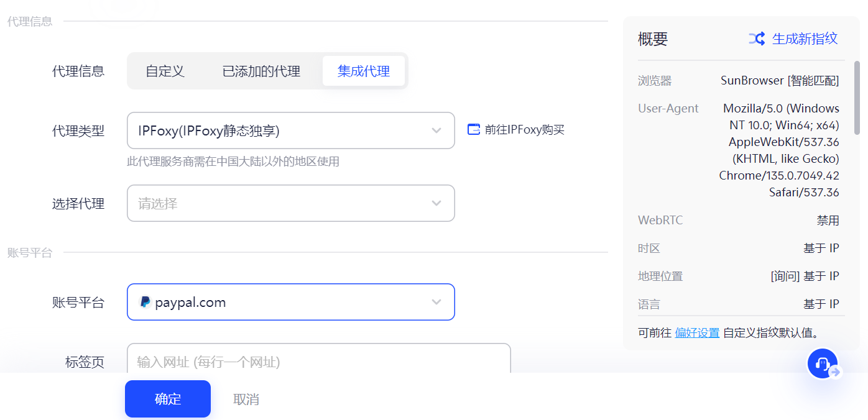Switch to 已添加的代理 tab
This screenshot has width=868, height=420.
pyautogui.click(x=261, y=71)
